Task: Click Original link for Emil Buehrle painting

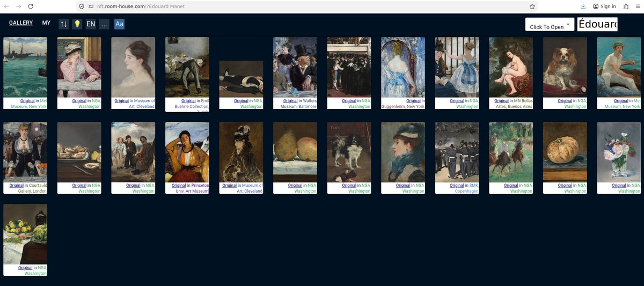Action: coord(188,101)
